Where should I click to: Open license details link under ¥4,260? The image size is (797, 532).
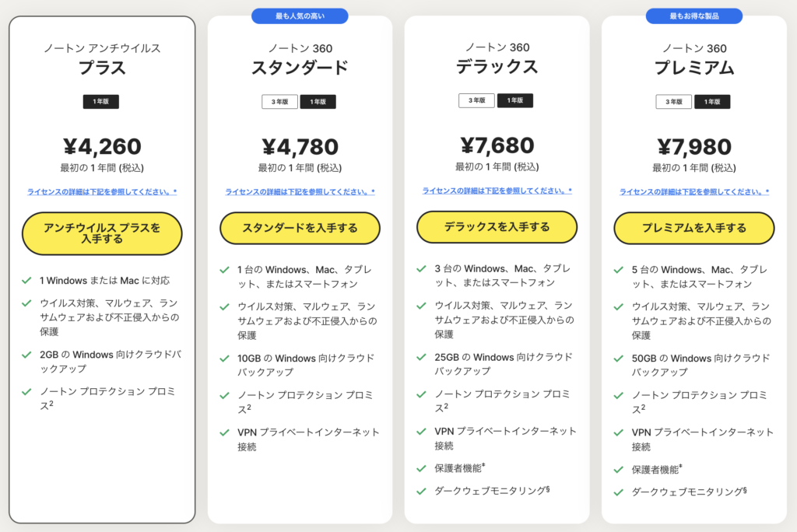[102, 191]
